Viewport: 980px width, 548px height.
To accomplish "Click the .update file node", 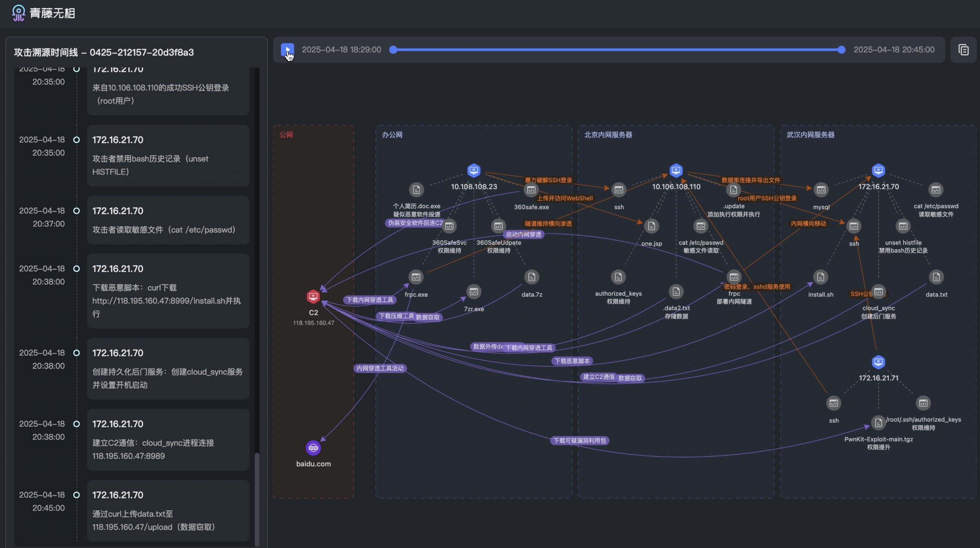I will click(734, 189).
